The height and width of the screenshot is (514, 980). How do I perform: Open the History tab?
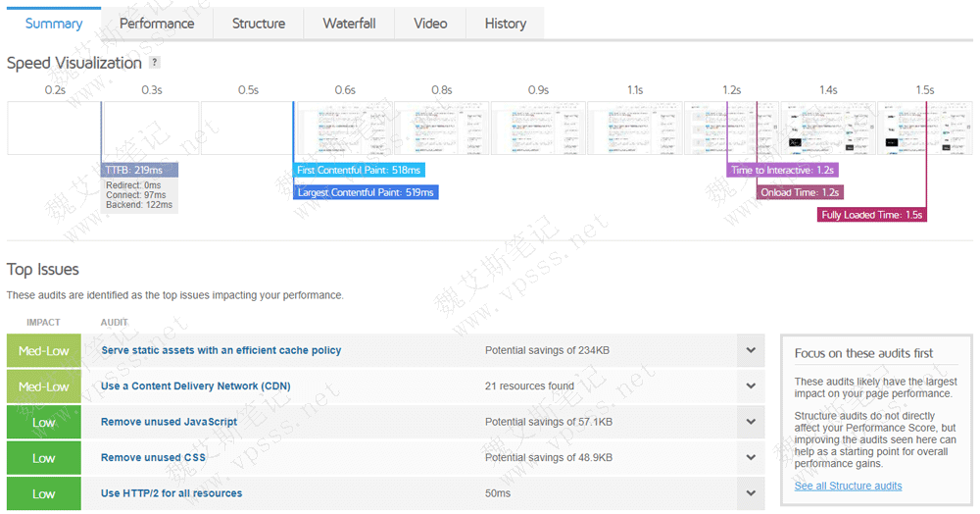coord(505,24)
